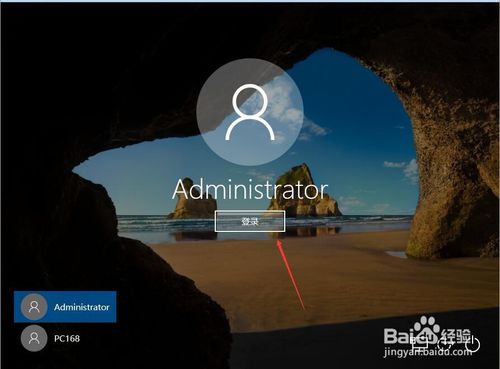Click the 登录 sign-in button

[250, 221]
